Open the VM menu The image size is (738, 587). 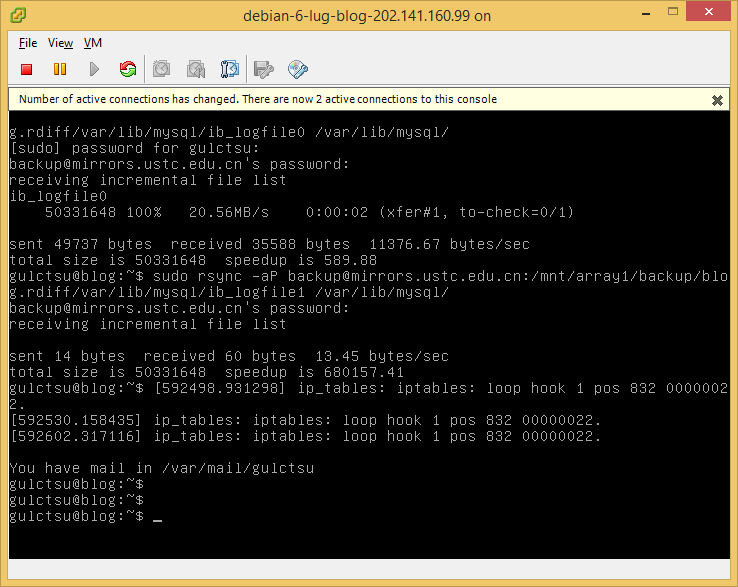[x=93, y=43]
